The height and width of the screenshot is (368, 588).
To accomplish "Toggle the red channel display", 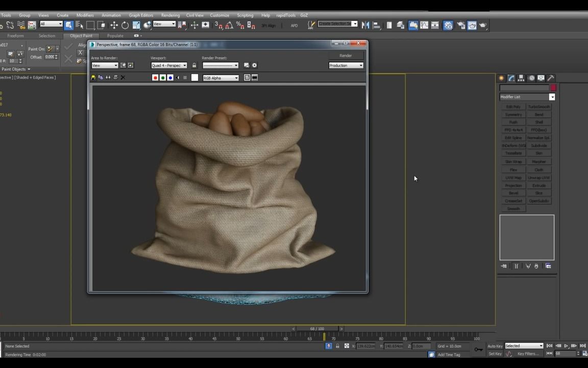I will click(x=155, y=78).
